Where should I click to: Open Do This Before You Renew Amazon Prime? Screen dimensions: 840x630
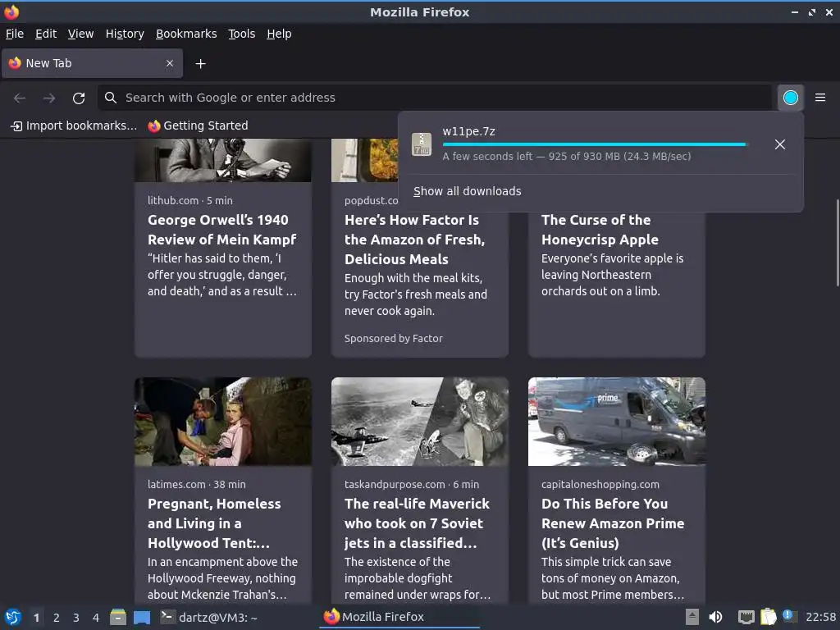coord(612,523)
